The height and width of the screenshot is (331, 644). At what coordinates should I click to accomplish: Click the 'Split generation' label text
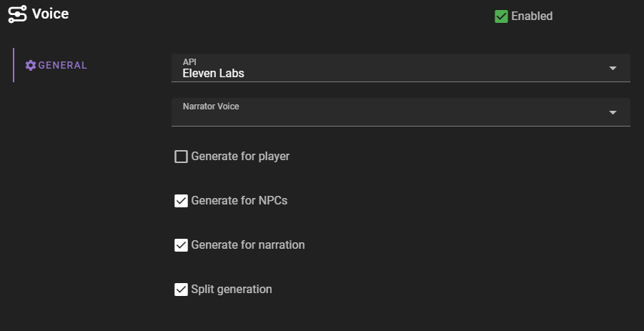click(232, 290)
